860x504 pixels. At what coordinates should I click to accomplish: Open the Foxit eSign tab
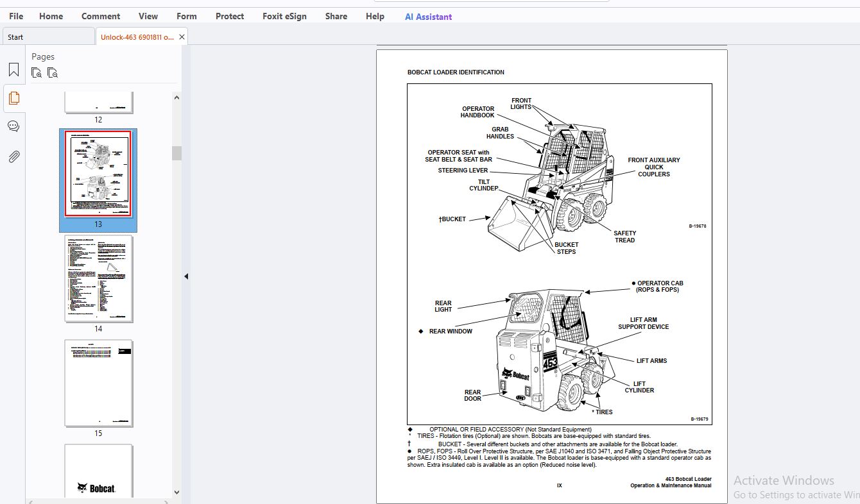click(x=286, y=16)
